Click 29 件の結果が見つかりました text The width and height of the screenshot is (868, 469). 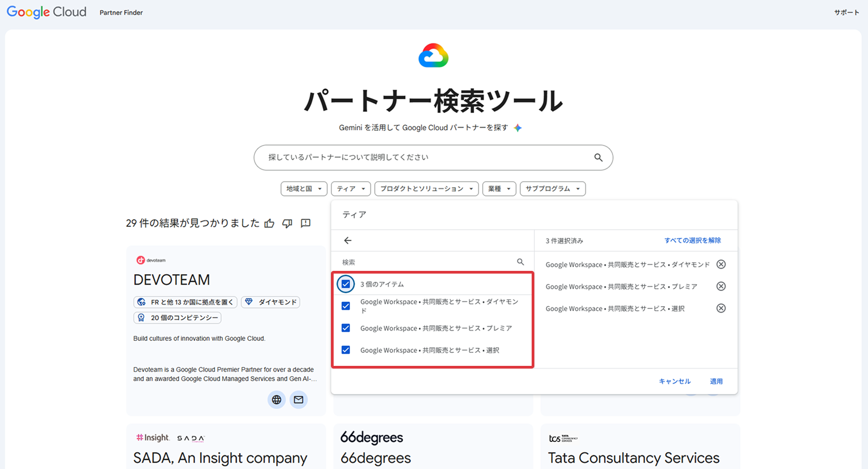click(193, 223)
